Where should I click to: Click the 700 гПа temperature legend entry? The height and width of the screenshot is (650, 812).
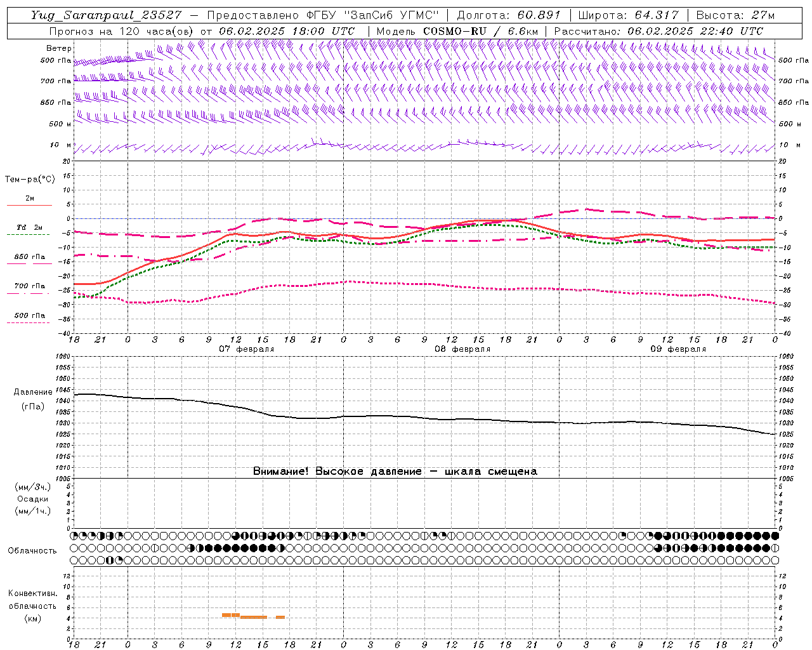29,286
